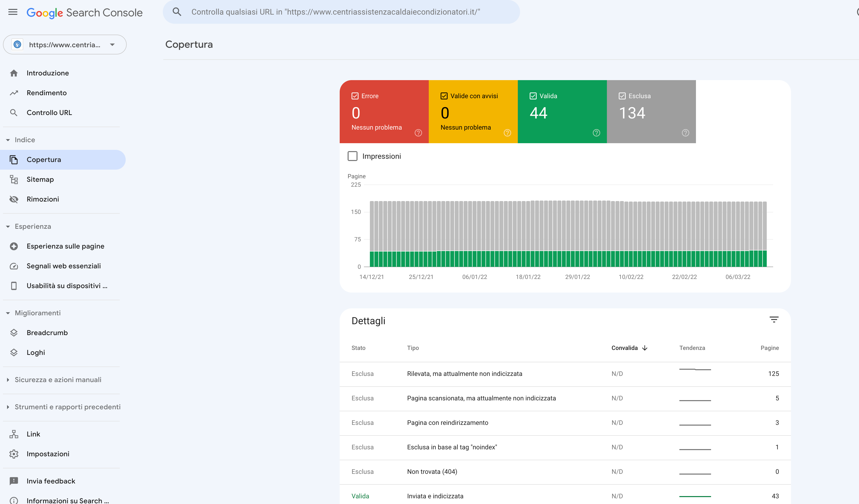Sort by Pagine column header

click(x=769, y=348)
